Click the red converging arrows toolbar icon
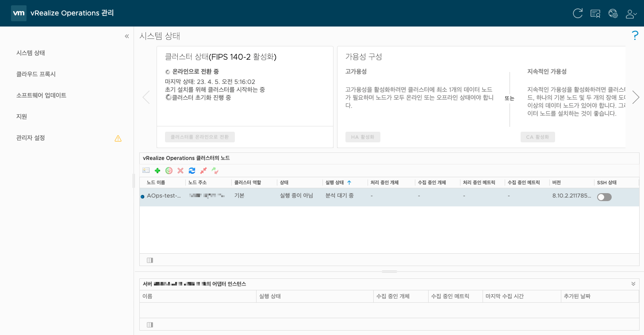 pos(203,170)
